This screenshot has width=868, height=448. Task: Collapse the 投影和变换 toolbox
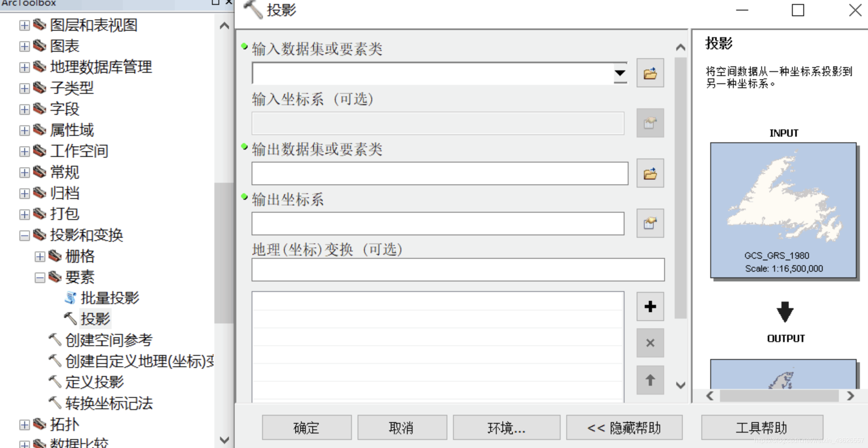pos(24,235)
